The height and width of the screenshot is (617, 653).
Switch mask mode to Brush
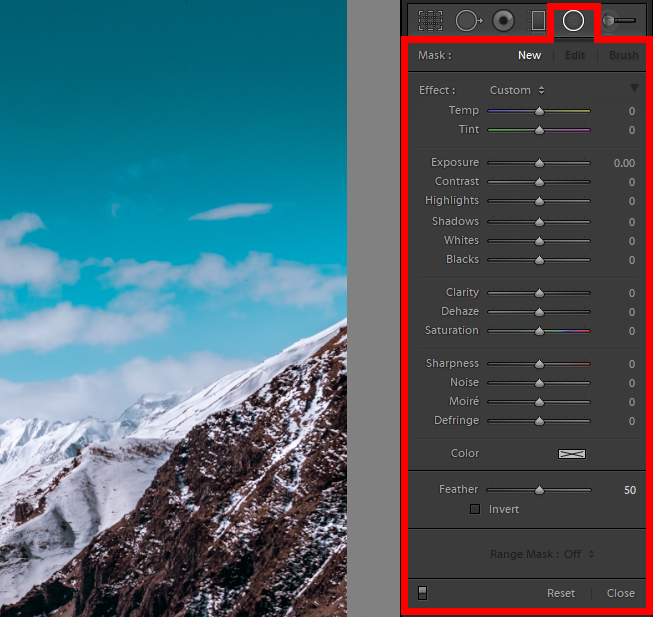pyautogui.click(x=623, y=56)
